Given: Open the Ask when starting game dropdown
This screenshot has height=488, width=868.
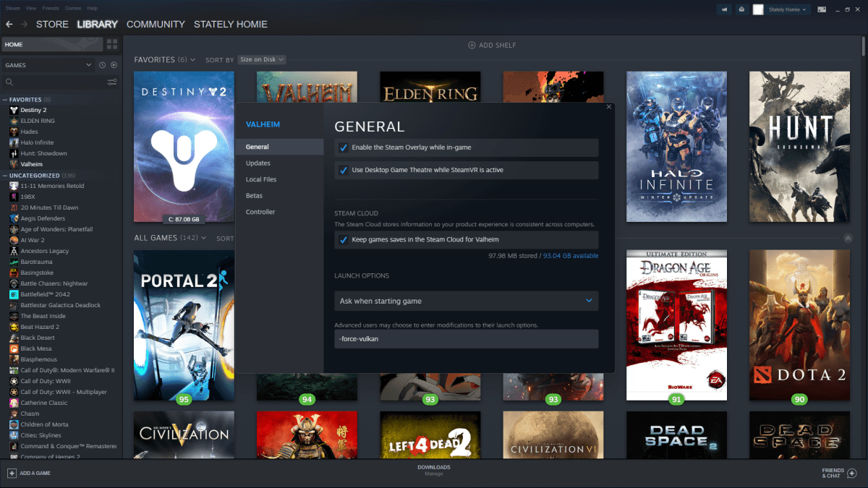Looking at the screenshot, I should click(x=466, y=301).
